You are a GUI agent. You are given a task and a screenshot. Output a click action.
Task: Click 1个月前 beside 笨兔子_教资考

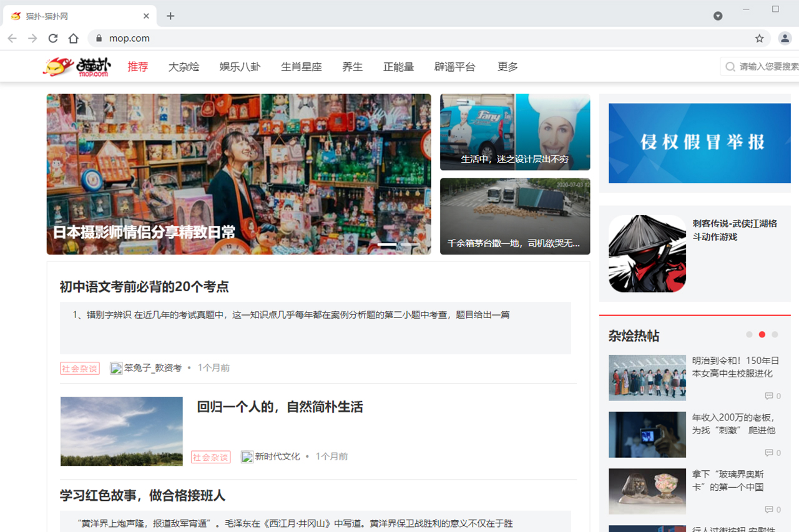click(x=213, y=368)
